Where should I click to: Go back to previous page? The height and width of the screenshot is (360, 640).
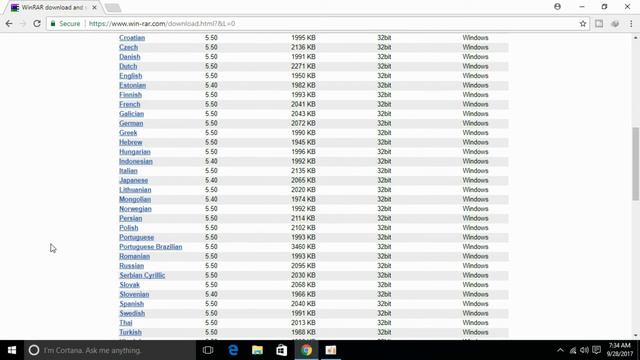[9, 24]
